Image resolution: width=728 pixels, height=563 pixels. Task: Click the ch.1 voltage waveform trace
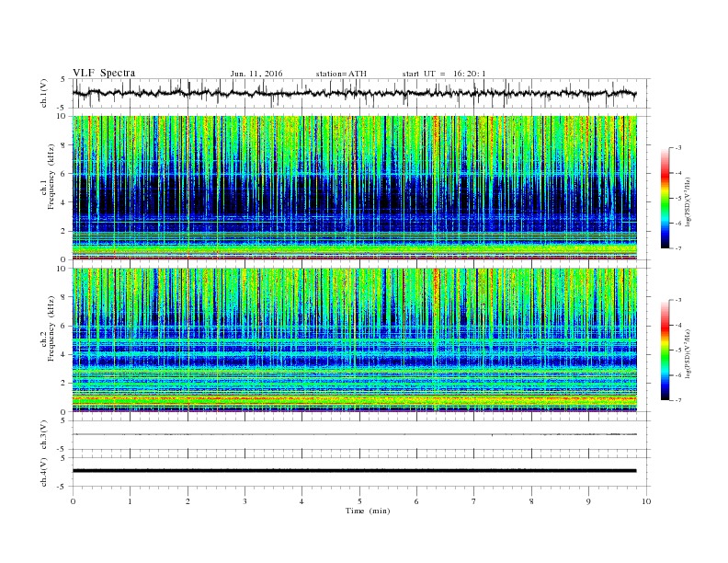pyautogui.click(x=355, y=93)
